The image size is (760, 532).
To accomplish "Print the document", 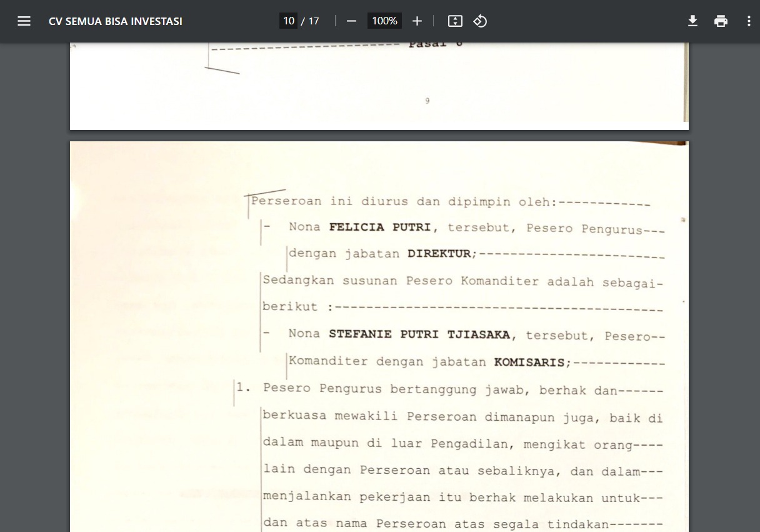I will [x=721, y=21].
